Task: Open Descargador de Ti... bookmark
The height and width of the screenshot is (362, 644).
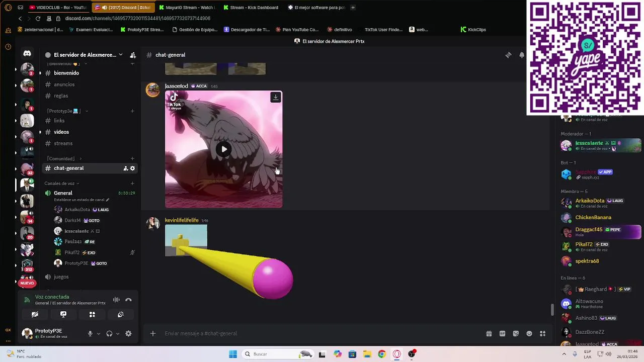Action: pyautogui.click(x=247, y=30)
